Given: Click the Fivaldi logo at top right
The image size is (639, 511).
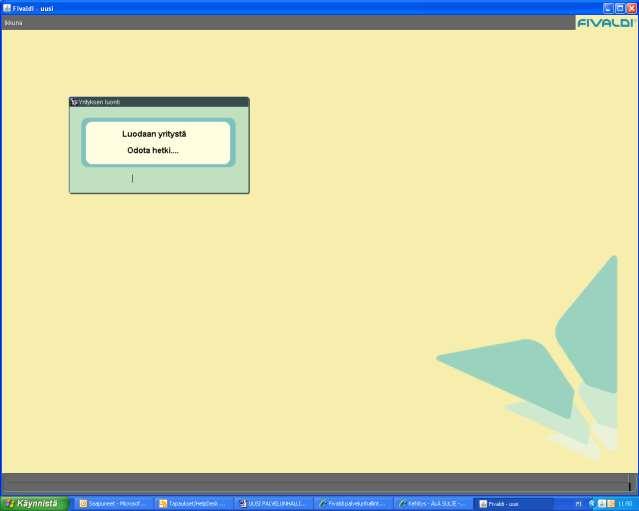Looking at the screenshot, I should 606,23.
